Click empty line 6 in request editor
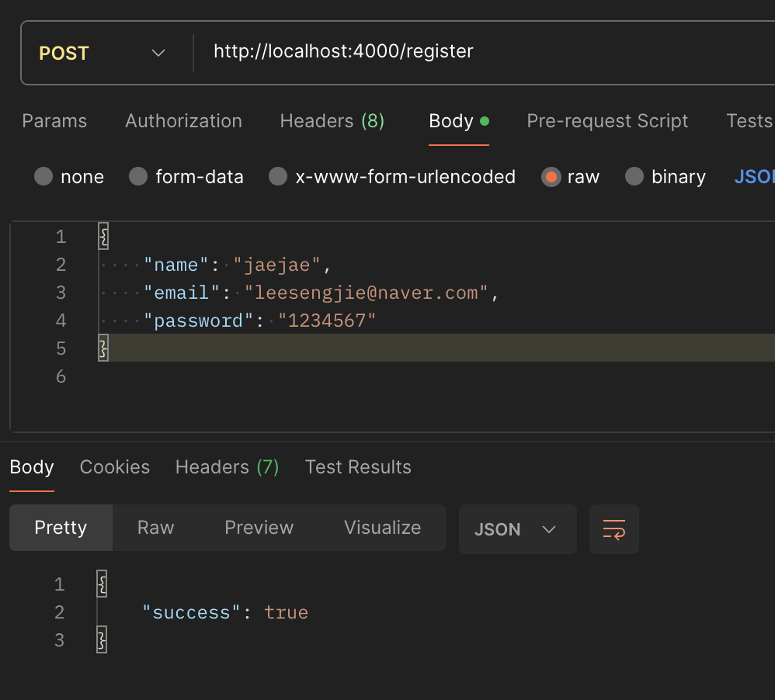 [x=435, y=376]
